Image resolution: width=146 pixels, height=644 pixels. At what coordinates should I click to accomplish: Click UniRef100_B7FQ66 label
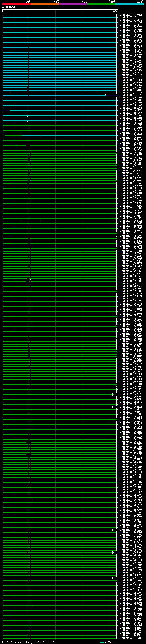tap(131, 580)
